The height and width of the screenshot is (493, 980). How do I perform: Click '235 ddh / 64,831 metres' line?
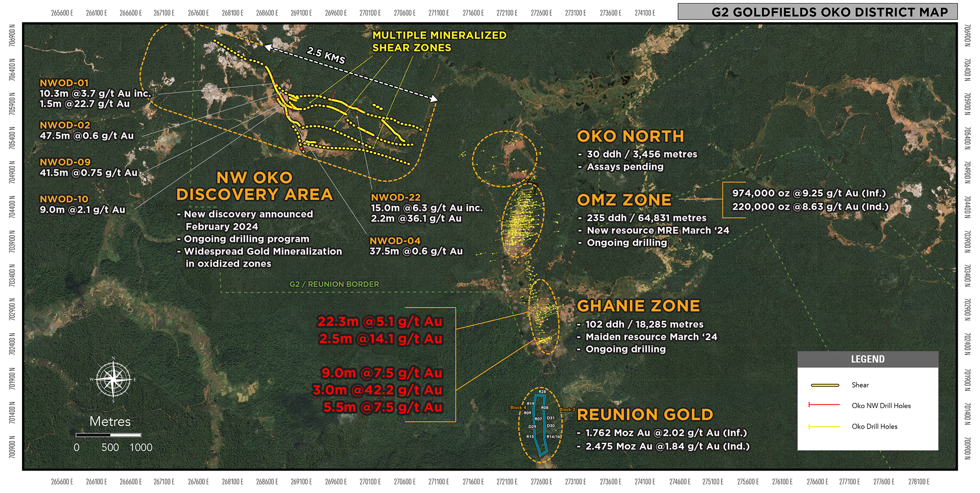point(642,218)
